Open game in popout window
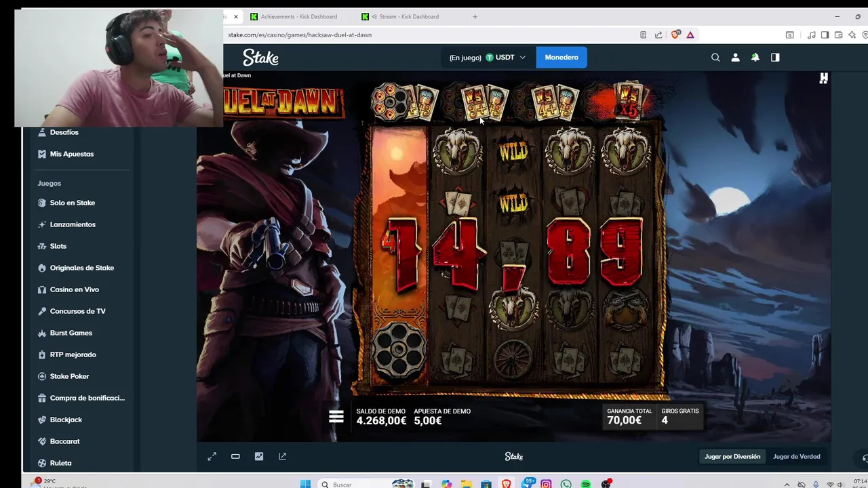 (282, 457)
